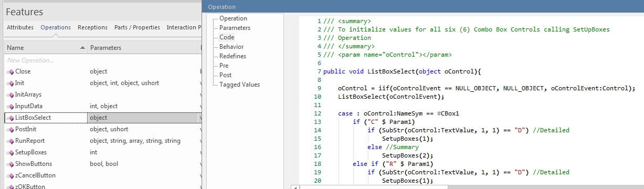Select the InputData operation icon
This screenshot has width=644, height=189.
click(x=10, y=106)
